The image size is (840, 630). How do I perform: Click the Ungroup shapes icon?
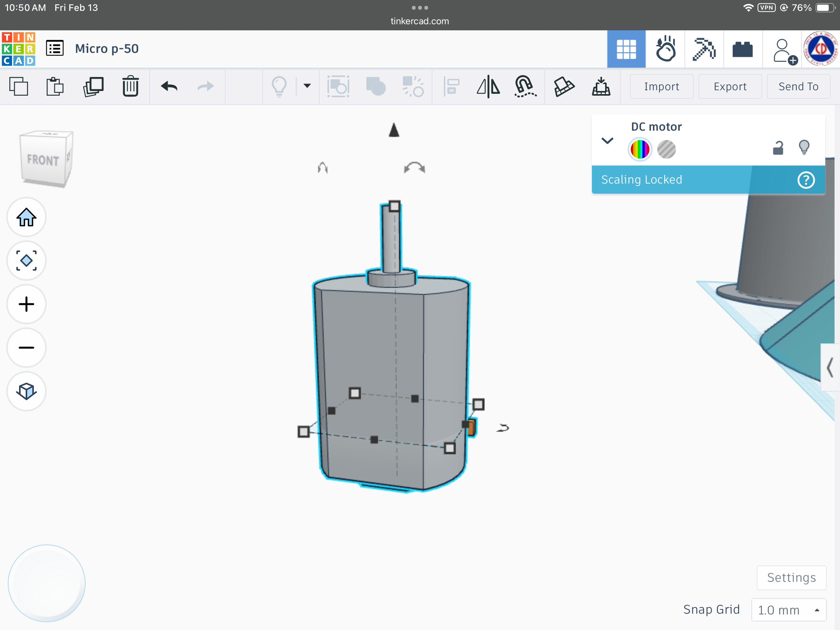point(413,86)
